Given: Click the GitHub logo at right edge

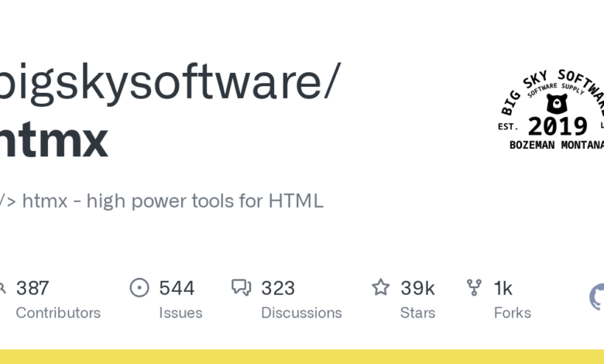Looking at the screenshot, I should [597, 297].
